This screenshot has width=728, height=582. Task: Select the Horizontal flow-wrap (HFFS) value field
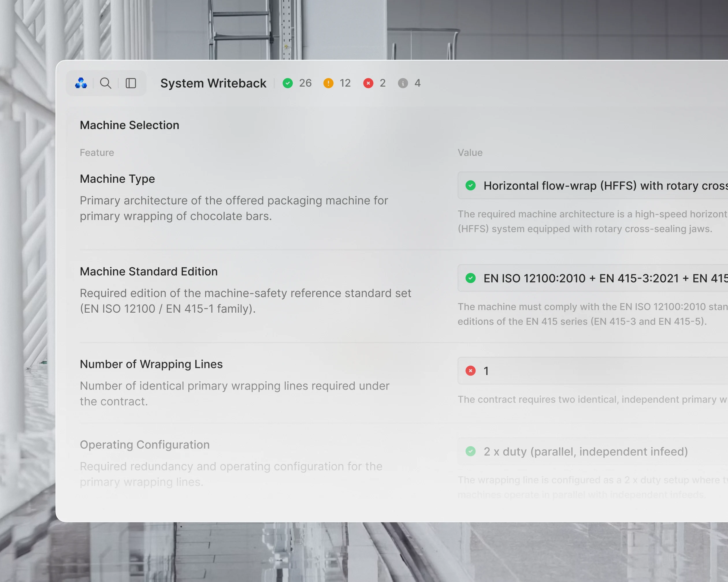click(593, 185)
